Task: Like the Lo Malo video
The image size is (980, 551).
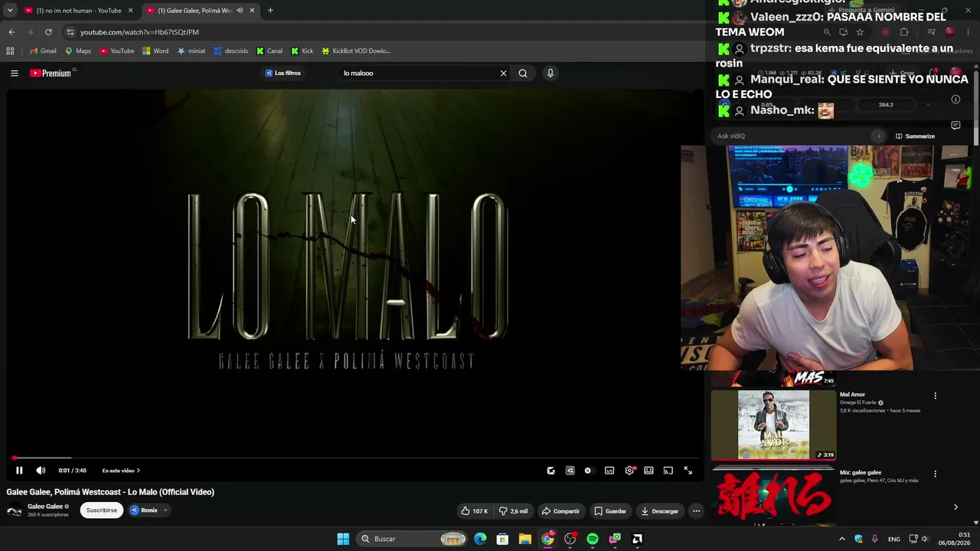Action: pos(475,510)
